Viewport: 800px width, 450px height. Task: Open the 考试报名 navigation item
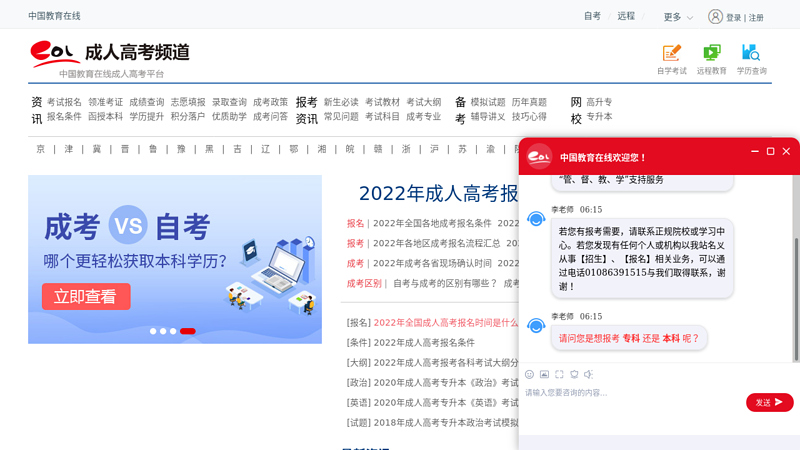(64, 102)
